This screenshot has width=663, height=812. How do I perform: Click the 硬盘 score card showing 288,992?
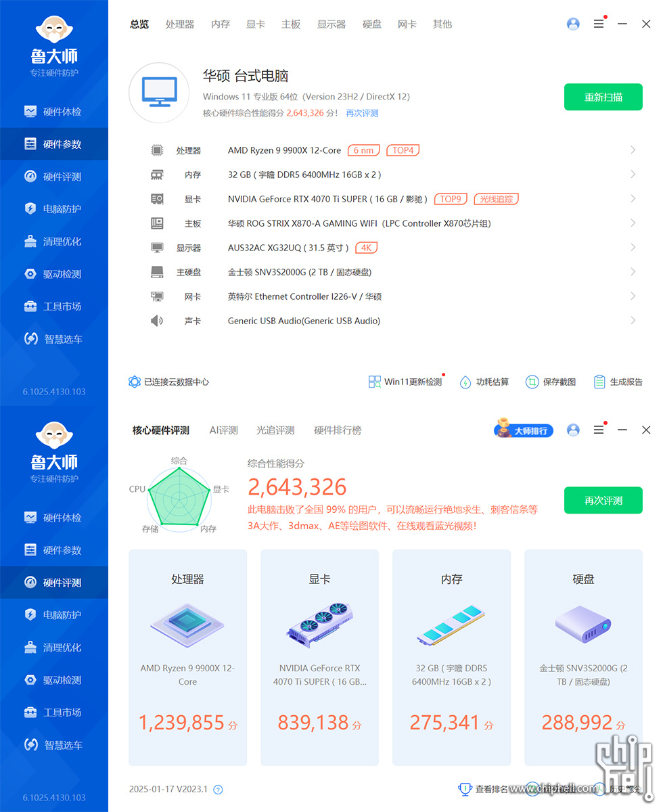coord(584,658)
